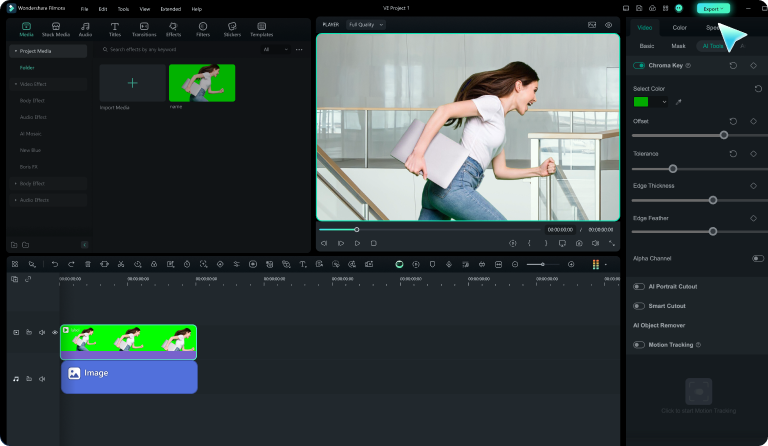Toggle the Chroma Key switch

(x=639, y=65)
